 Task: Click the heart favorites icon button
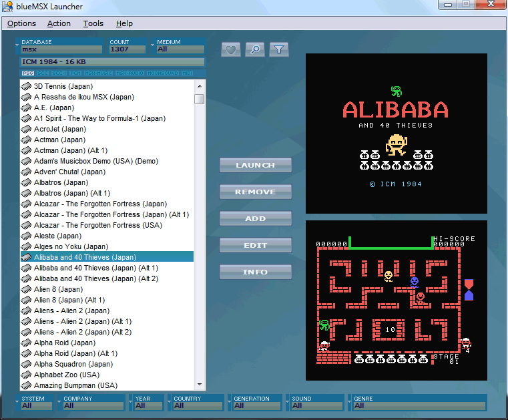tap(231, 49)
